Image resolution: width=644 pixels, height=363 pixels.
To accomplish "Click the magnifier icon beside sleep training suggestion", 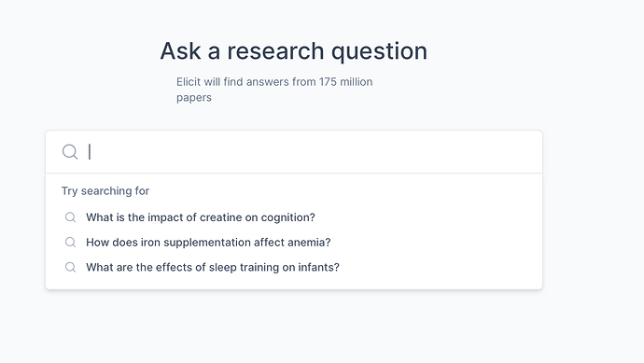I will coord(71,267).
